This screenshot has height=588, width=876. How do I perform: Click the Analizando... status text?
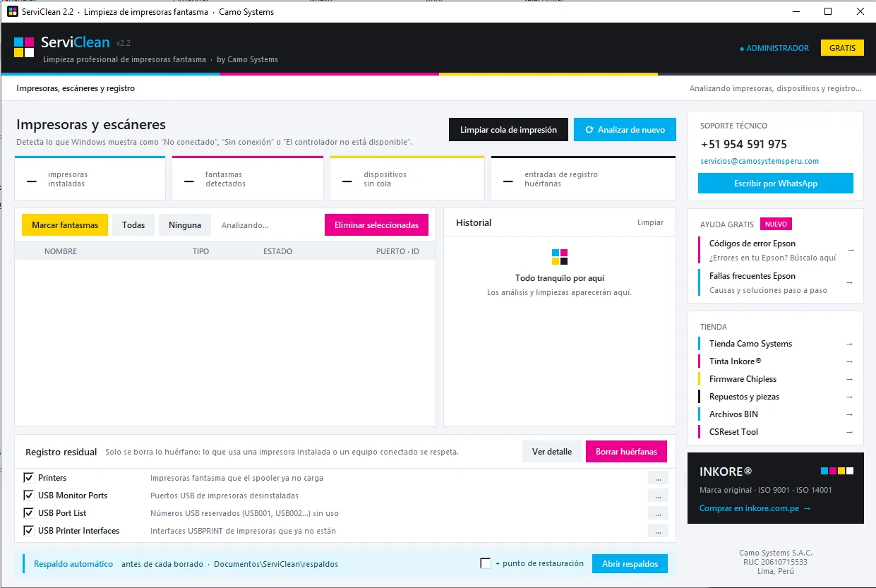(245, 225)
